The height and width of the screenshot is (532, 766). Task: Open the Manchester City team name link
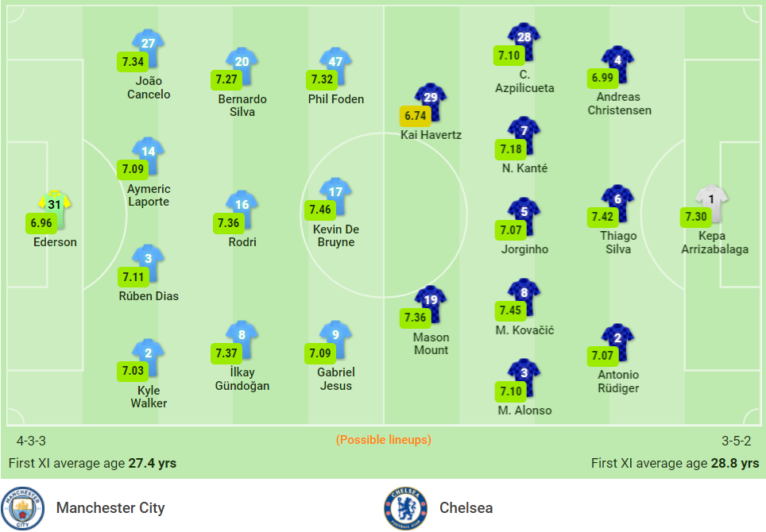tap(110, 507)
